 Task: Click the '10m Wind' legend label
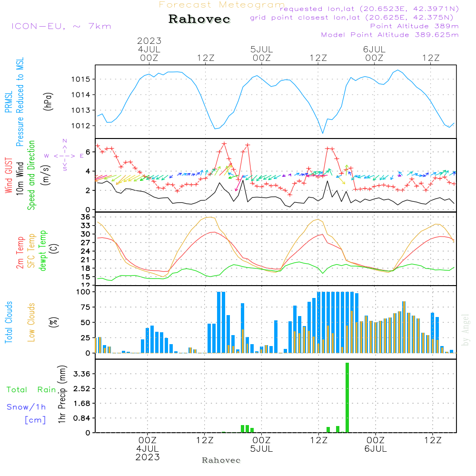pyautogui.click(x=20, y=178)
